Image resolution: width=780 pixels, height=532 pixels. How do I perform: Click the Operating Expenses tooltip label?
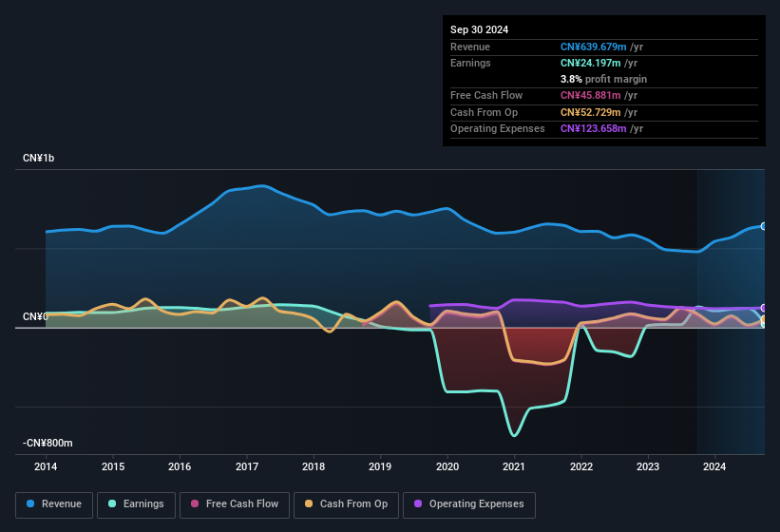click(x=498, y=129)
